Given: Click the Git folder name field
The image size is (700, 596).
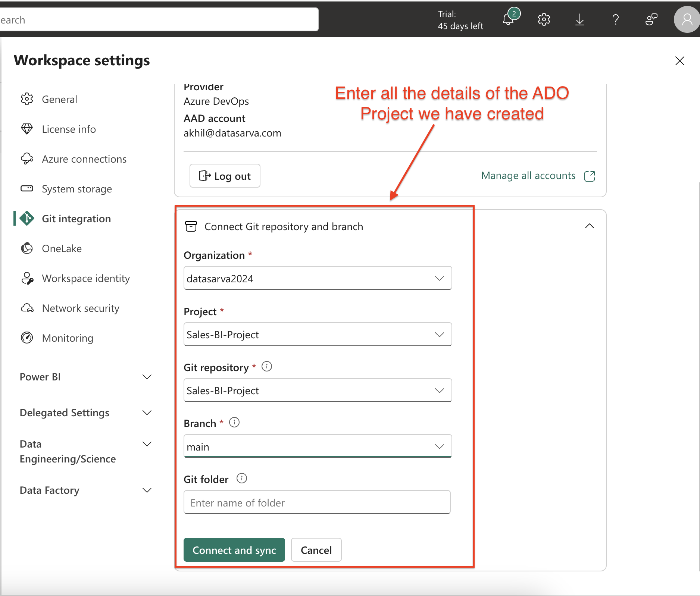Looking at the screenshot, I should [317, 502].
